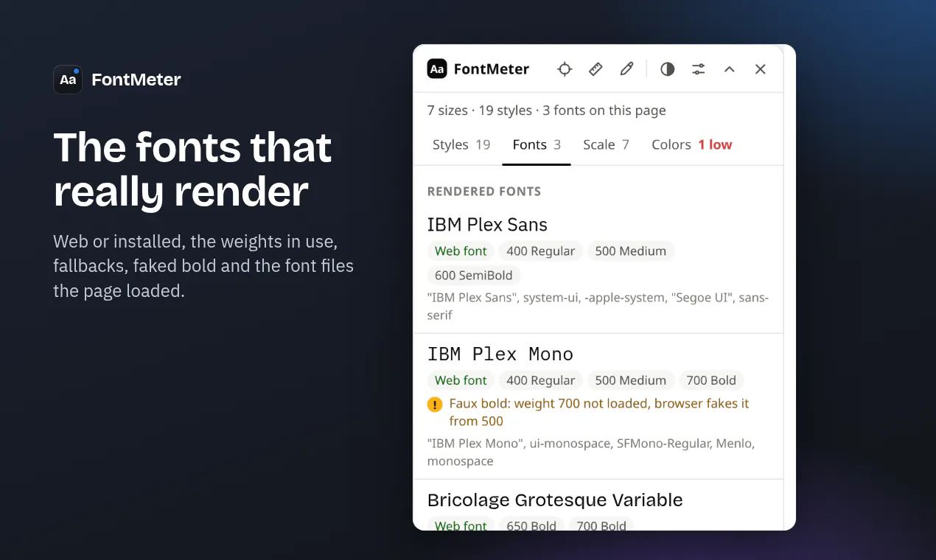This screenshot has height=560, width=936.
Task: Click the "RENDERED FONTS" section label
Action: [484, 192]
